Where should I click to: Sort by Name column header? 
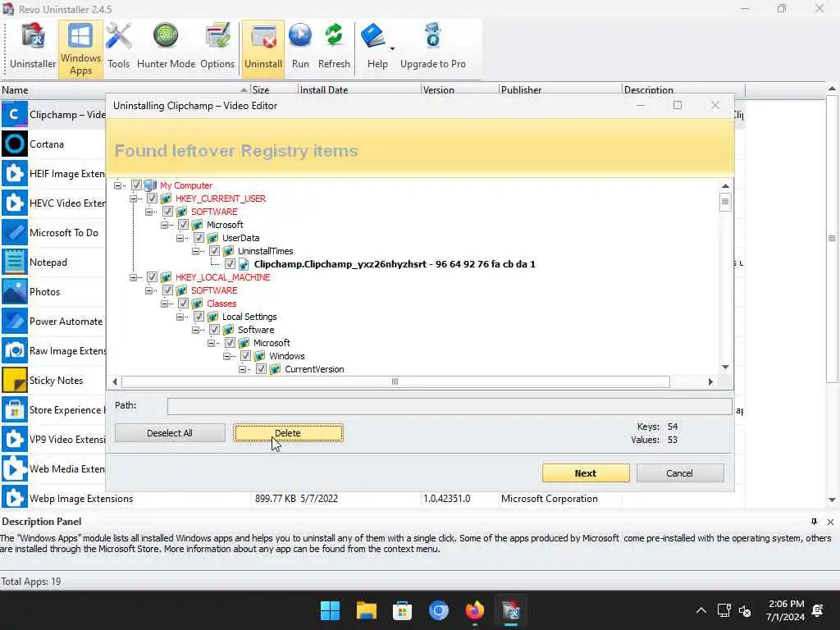point(126,90)
